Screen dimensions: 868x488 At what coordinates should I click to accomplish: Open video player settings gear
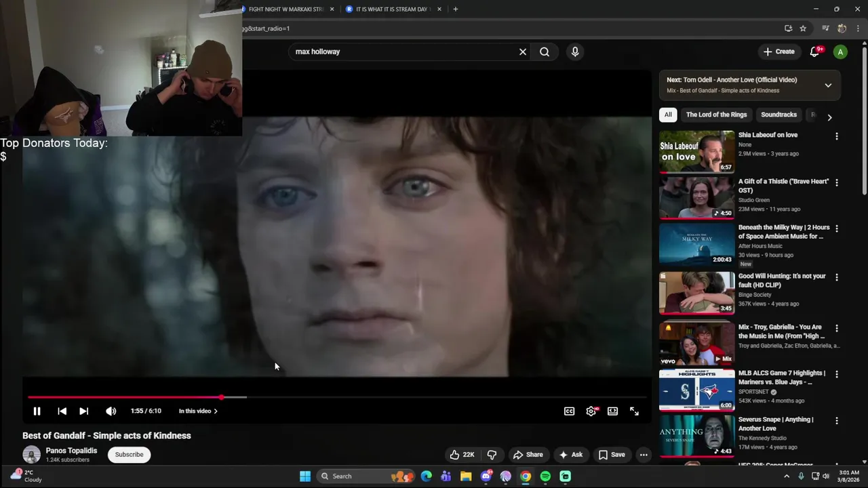[x=591, y=411]
